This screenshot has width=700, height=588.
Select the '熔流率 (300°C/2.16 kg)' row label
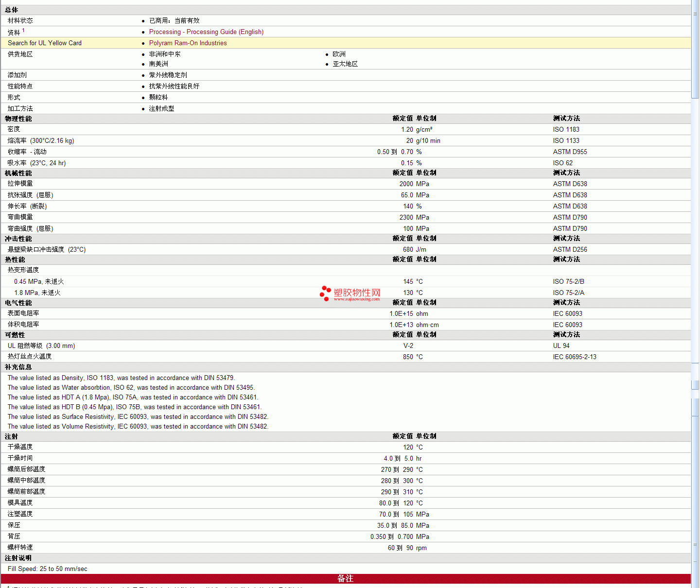[41, 140]
